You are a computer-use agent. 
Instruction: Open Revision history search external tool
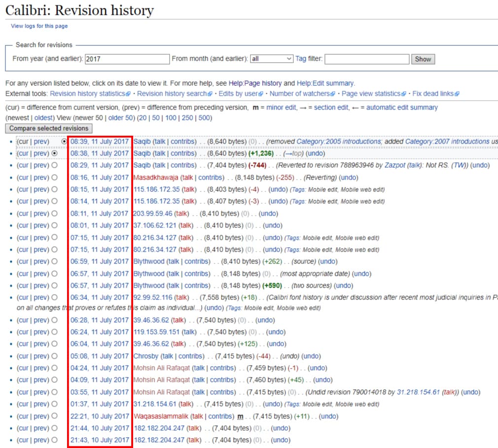175,94
